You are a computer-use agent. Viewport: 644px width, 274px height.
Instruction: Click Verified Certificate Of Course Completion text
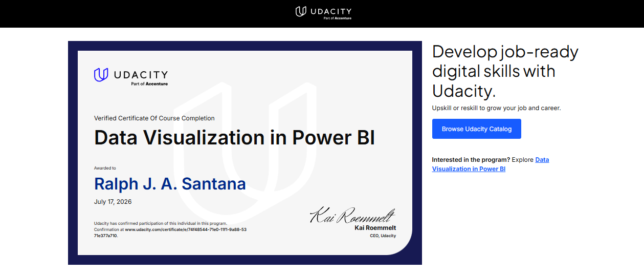(x=154, y=118)
